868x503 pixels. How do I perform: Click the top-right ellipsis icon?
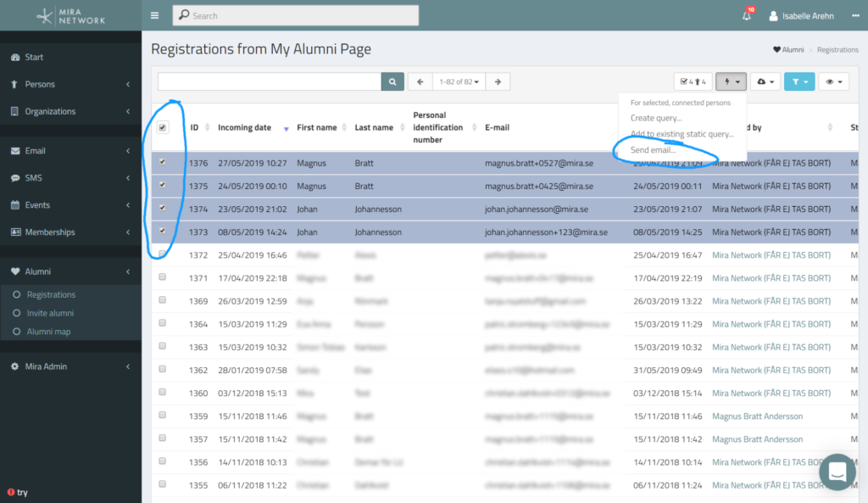[855, 15]
